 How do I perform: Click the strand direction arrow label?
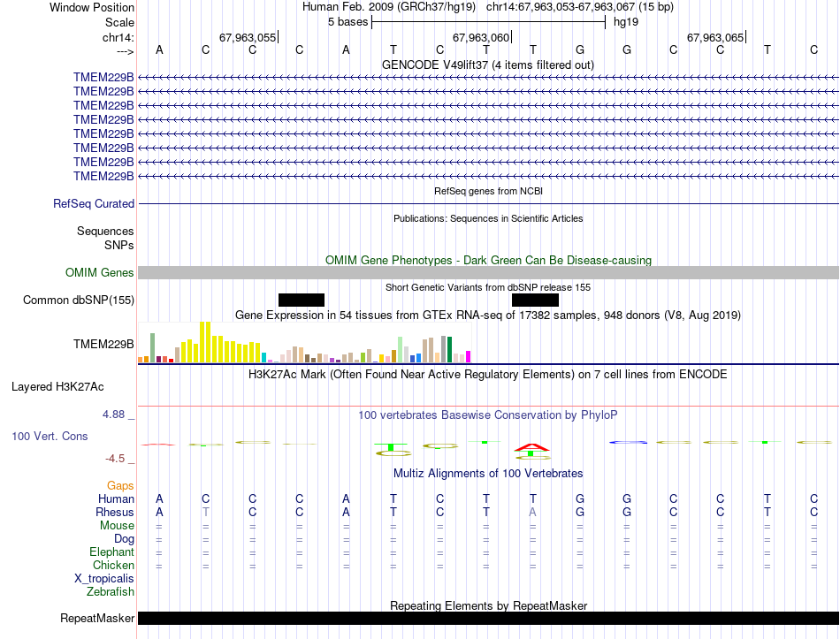pyautogui.click(x=125, y=51)
